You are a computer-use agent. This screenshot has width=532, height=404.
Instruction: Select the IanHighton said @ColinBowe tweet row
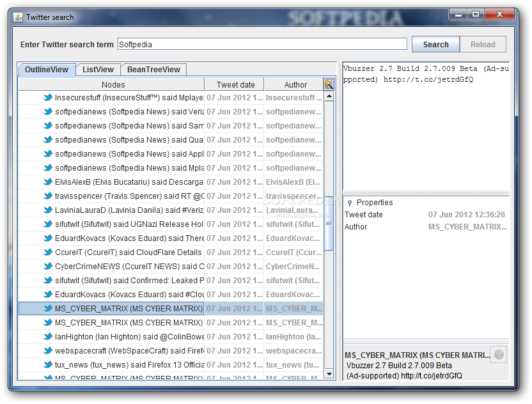click(171, 336)
